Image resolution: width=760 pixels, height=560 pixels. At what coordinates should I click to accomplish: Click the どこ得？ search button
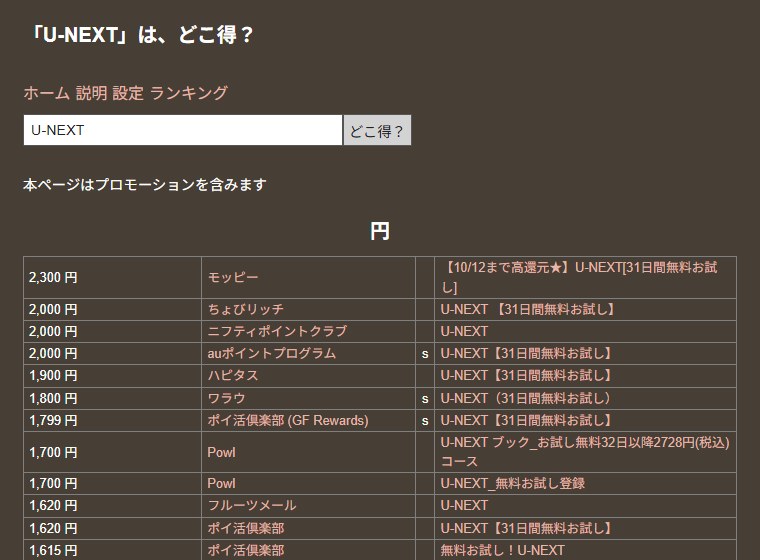pyautogui.click(x=377, y=130)
